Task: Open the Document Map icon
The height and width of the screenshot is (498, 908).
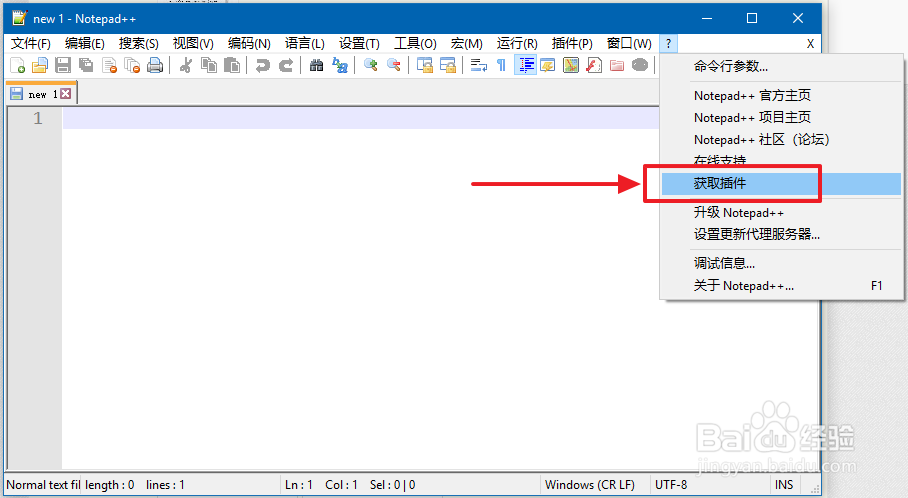Action: click(571, 65)
